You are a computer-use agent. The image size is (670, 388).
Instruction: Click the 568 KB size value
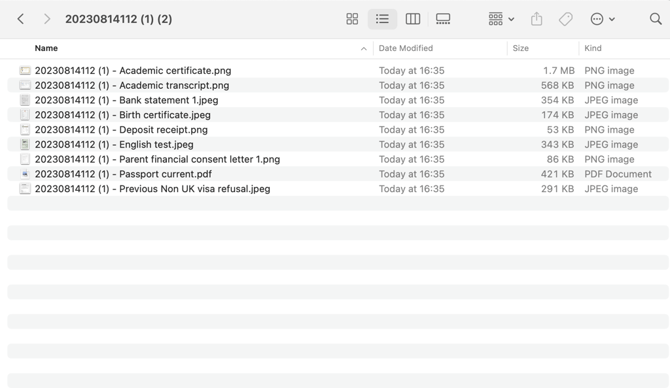[x=557, y=85]
